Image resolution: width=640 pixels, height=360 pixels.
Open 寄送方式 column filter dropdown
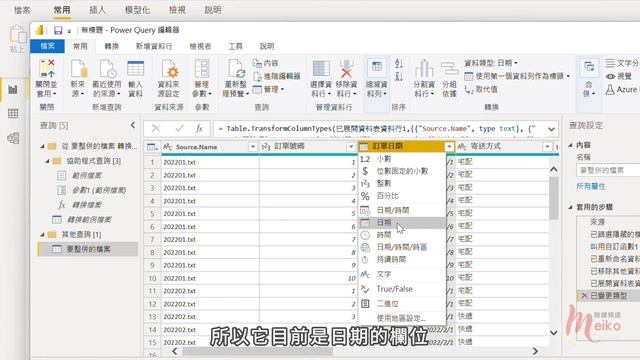547,147
